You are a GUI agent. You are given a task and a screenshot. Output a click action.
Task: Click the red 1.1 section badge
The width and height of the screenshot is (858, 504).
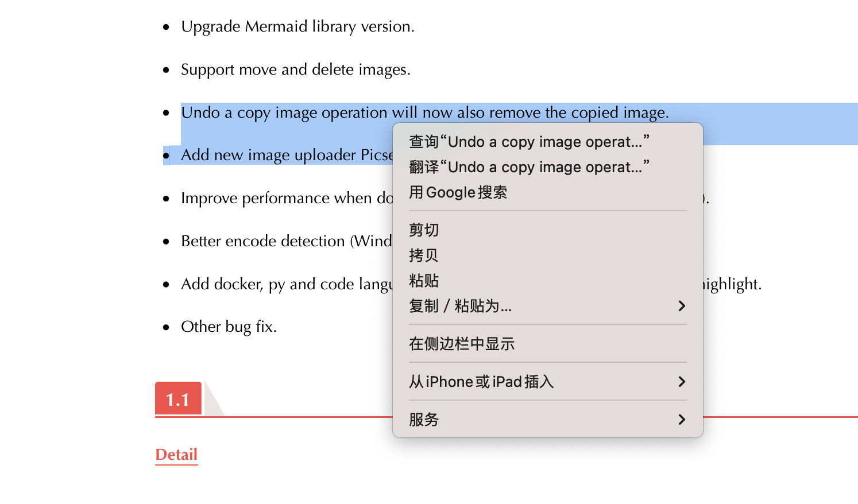(178, 398)
